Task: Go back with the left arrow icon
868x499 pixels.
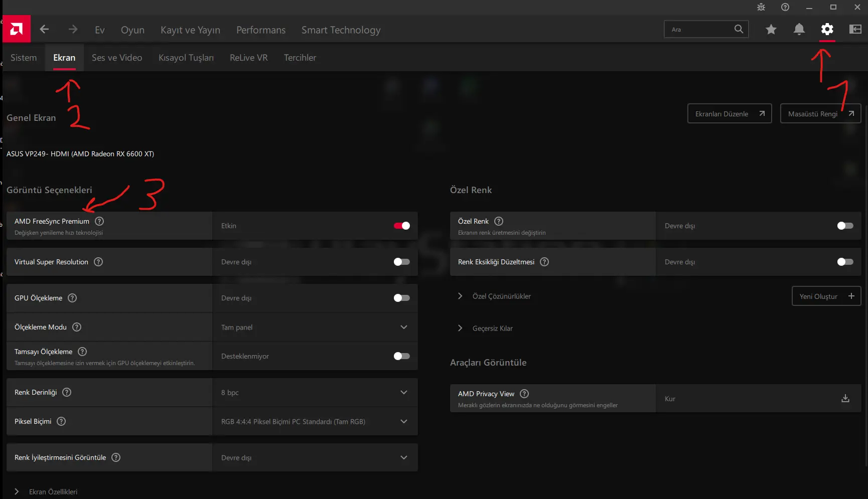Action: (44, 30)
